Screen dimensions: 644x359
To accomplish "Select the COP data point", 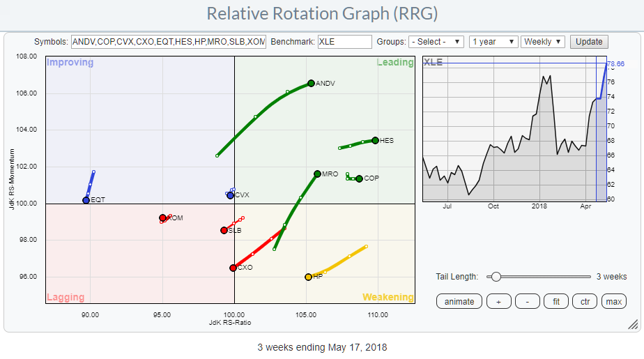I will coord(359,178).
